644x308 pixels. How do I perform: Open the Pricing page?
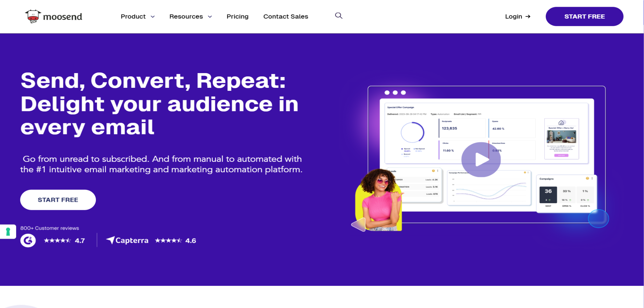(x=237, y=16)
